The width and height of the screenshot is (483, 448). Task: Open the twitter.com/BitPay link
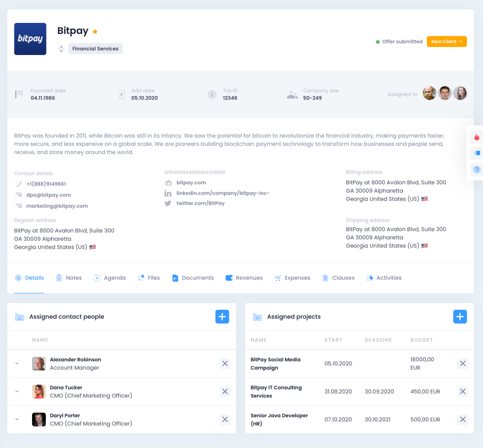pyautogui.click(x=200, y=203)
